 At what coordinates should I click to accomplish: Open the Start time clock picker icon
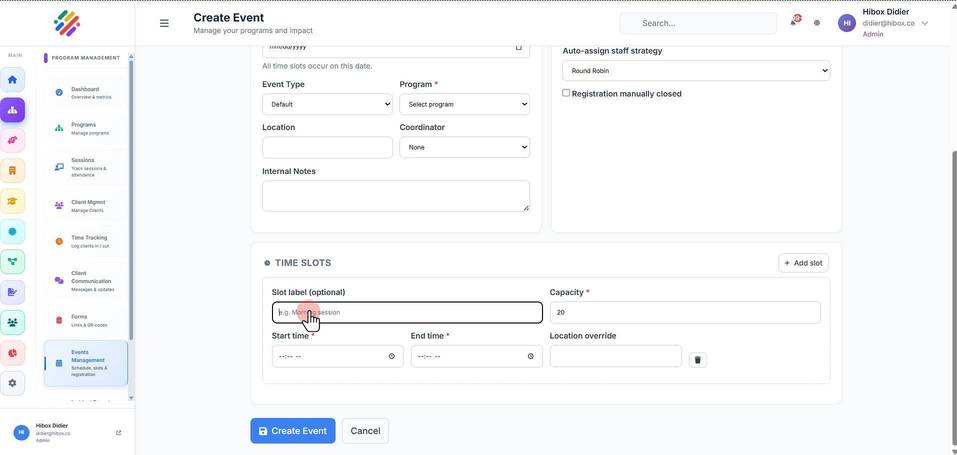point(392,356)
